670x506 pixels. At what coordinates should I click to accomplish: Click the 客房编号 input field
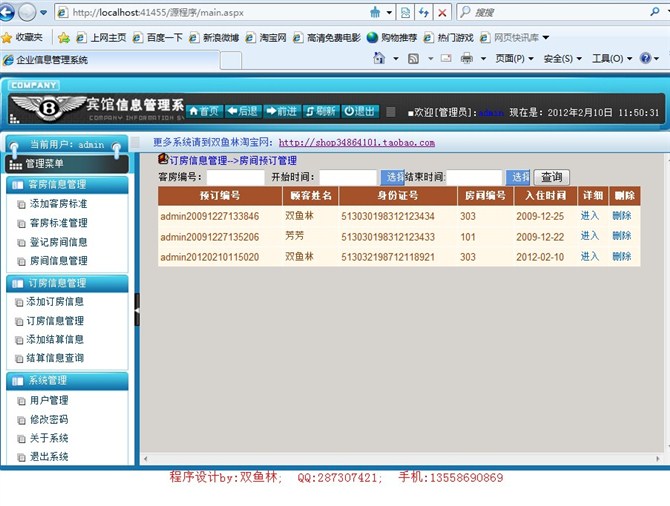pos(235,177)
